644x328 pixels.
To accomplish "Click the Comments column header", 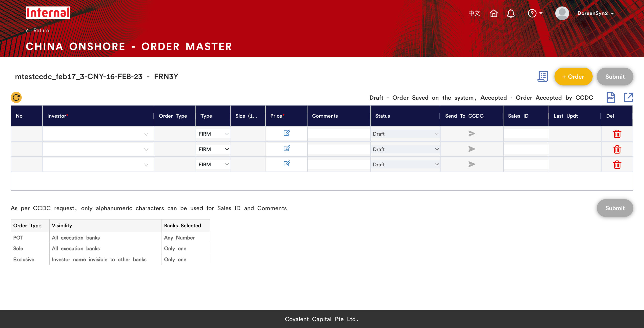I will pyautogui.click(x=339, y=116).
